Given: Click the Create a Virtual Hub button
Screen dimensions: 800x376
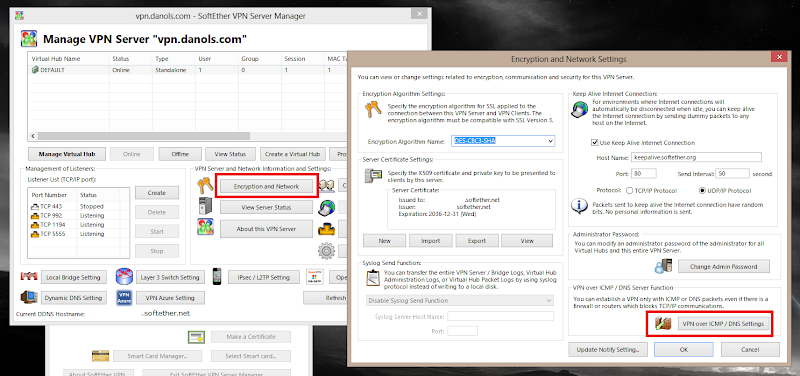Looking at the screenshot, I should pyautogui.click(x=293, y=154).
